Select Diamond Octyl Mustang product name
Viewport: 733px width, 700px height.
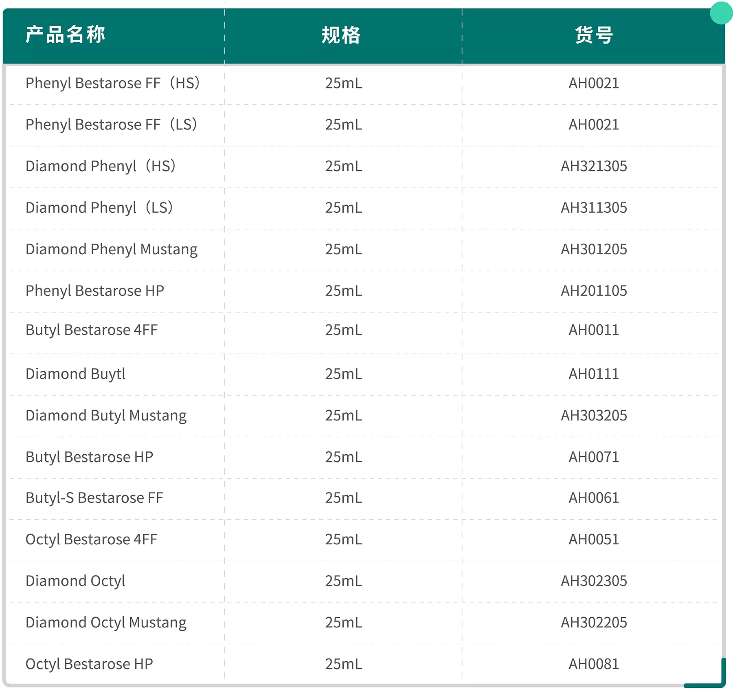pos(106,623)
